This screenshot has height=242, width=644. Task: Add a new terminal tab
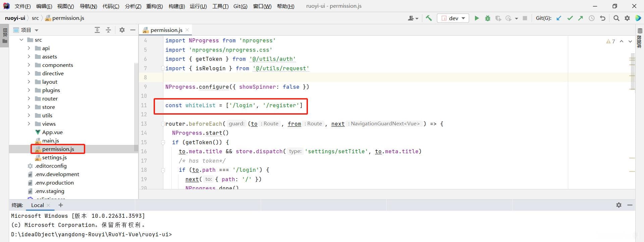(61, 205)
